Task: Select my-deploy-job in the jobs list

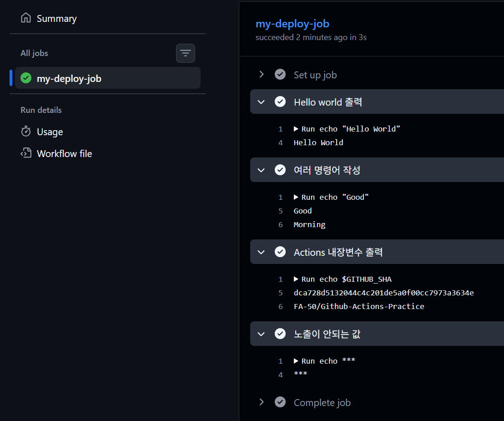Action: coord(108,78)
